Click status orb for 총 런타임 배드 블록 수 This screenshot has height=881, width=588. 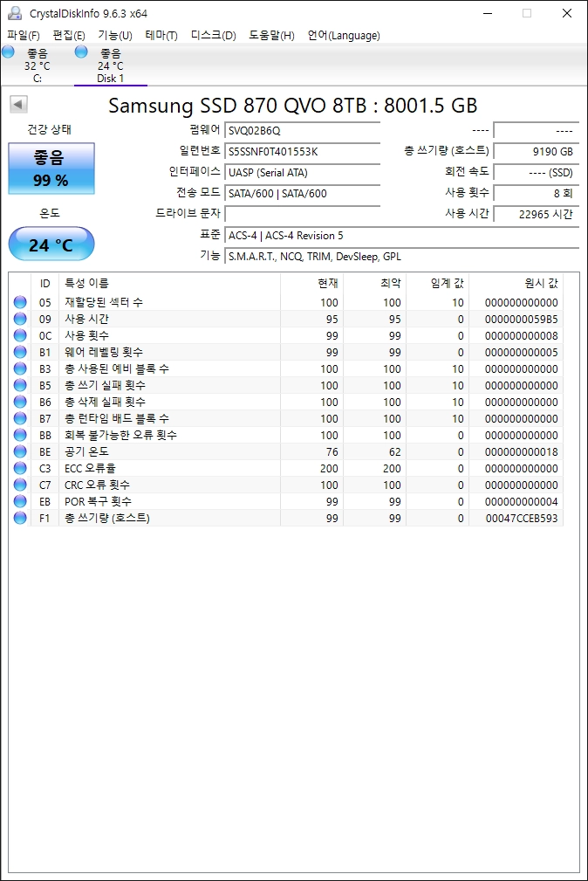20,418
